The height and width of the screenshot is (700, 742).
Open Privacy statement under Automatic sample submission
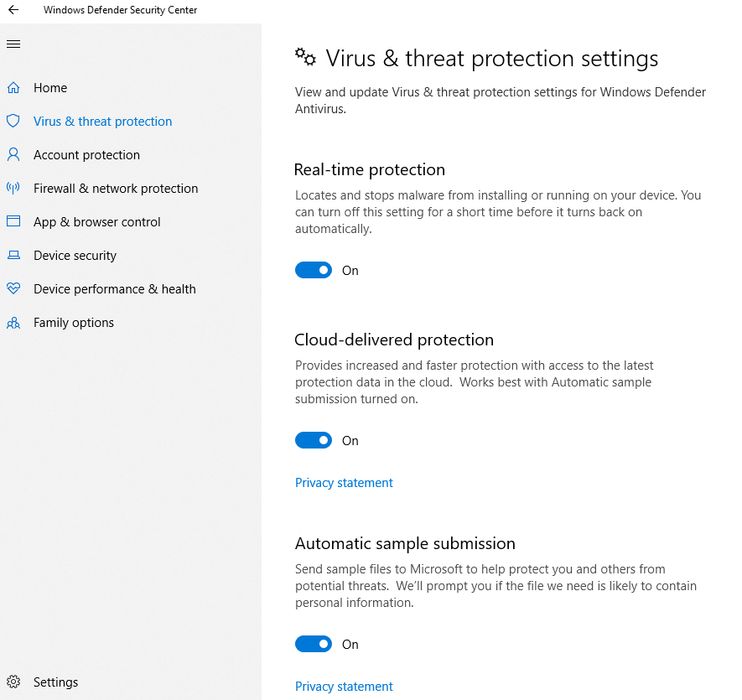344,687
